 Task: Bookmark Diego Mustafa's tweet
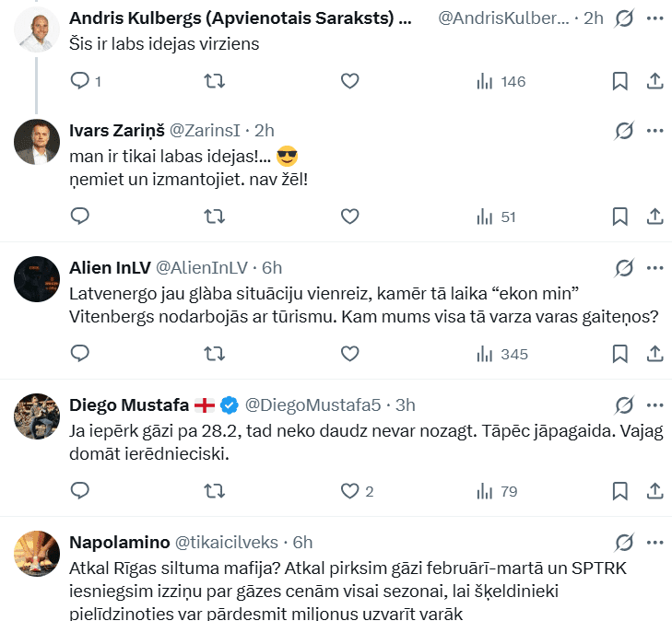pyautogui.click(x=620, y=491)
